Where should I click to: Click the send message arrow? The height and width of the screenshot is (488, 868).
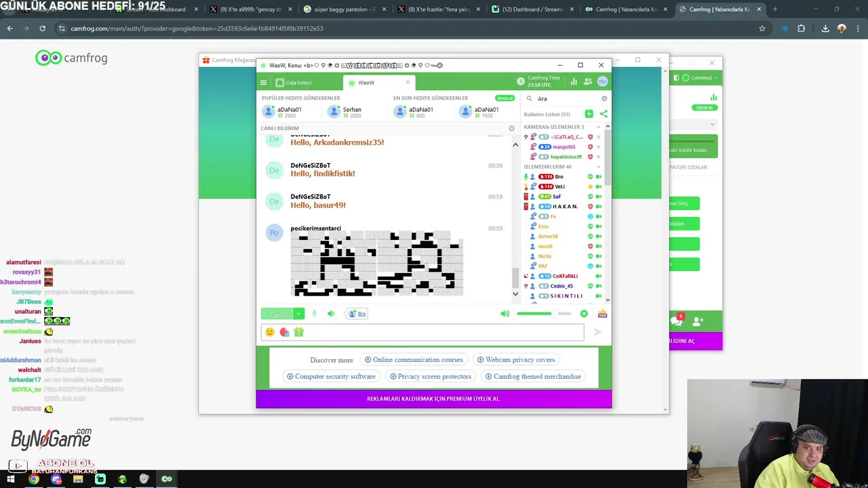597,332
